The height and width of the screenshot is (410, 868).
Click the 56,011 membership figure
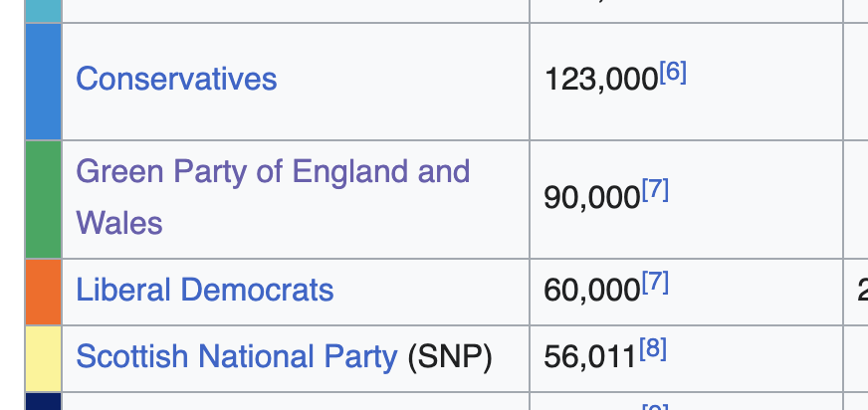[589, 356]
